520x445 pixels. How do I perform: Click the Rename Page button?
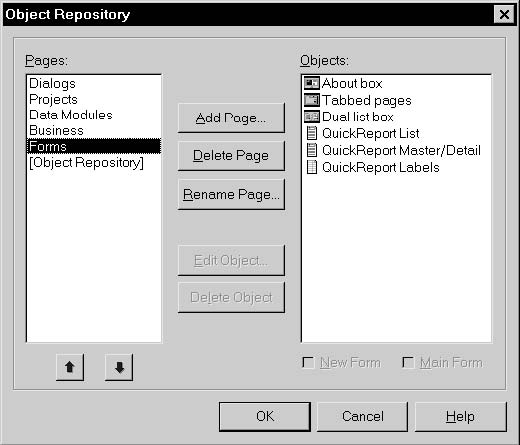point(231,194)
